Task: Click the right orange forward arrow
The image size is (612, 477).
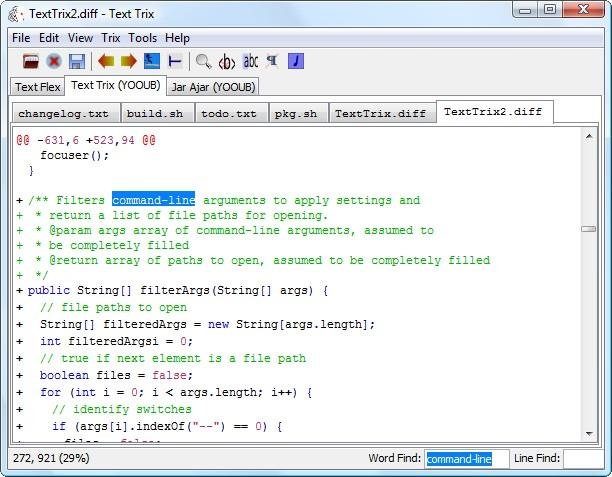Action: tap(129, 61)
